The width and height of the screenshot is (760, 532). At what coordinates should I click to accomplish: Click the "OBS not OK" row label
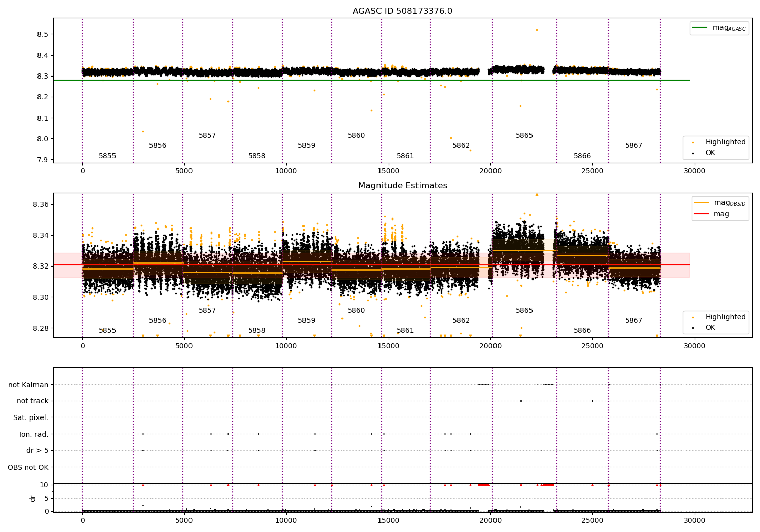pos(28,467)
